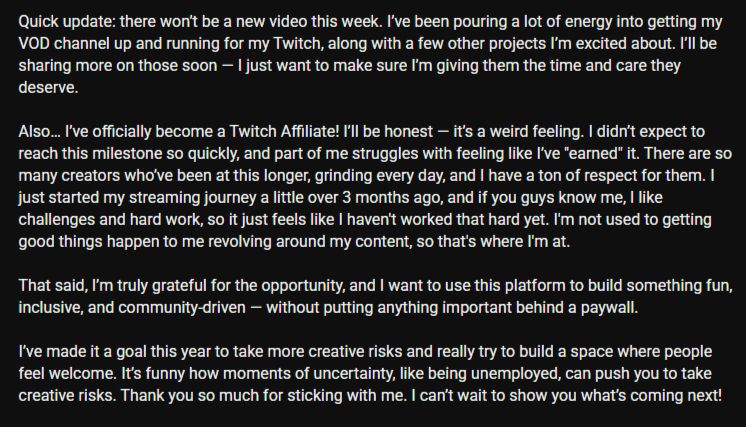Viewport: 746px width, 427px height.
Task: Click "Twitch Affiliate!" in the second paragraph
Action: tap(284, 131)
